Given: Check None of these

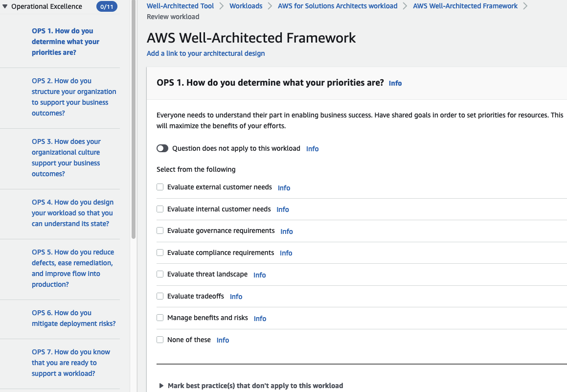Looking at the screenshot, I should [160, 340].
